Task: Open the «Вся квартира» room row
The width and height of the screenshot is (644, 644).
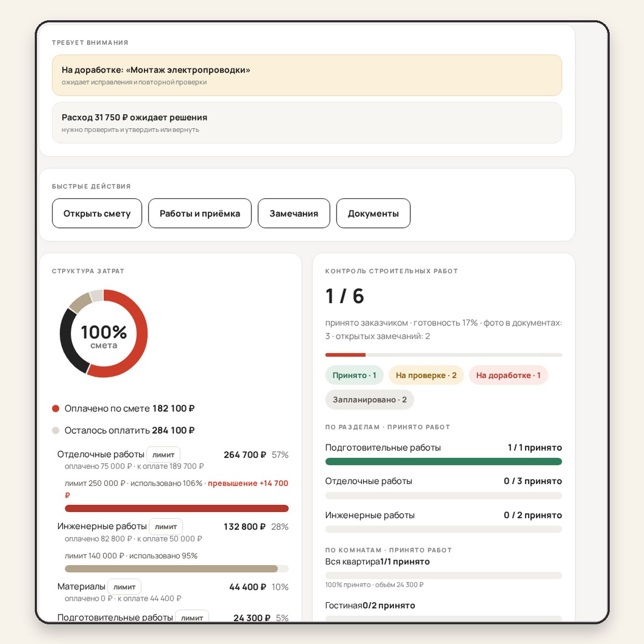Action: point(444,572)
